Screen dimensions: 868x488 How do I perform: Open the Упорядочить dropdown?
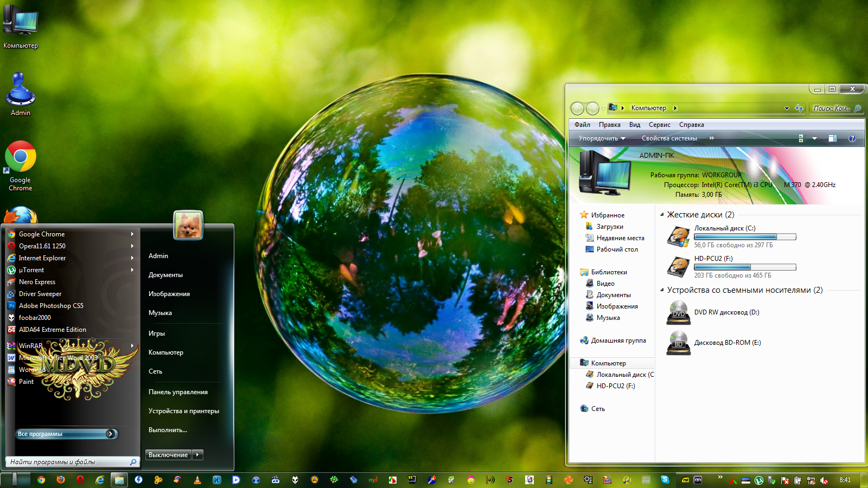[x=602, y=138]
